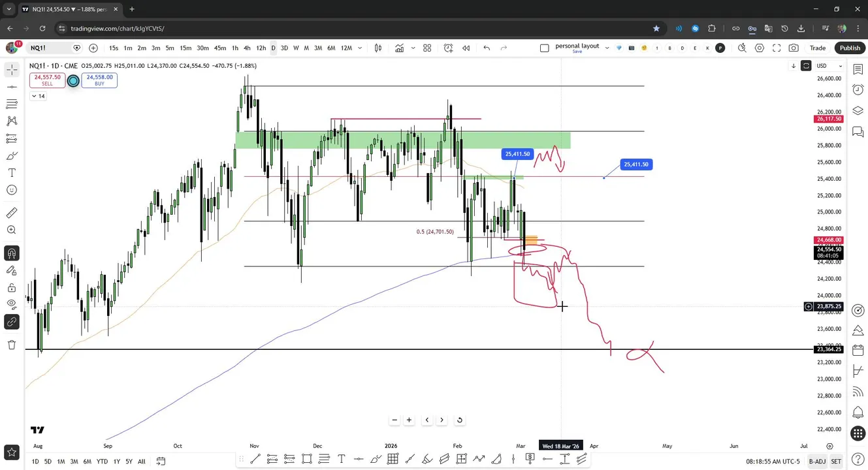
Task: Expand the timeframe intervals dropdown
Action: coord(361,48)
